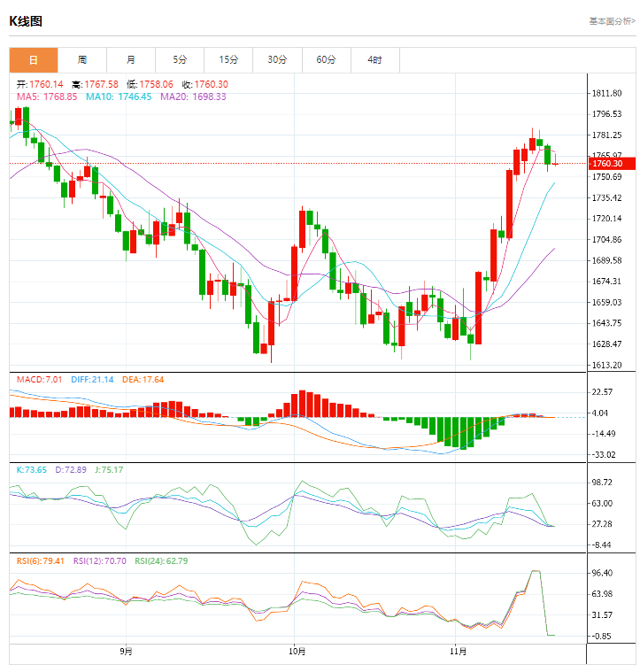Click the 低:1758.06 low price value
Image resolution: width=640 pixels, height=672 pixels.
tap(150, 84)
